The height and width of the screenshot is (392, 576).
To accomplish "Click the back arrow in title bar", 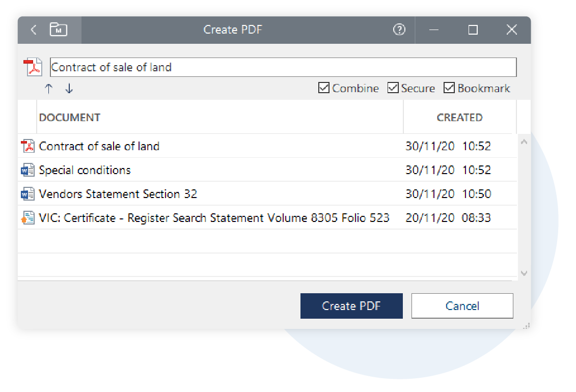I will click(x=34, y=30).
